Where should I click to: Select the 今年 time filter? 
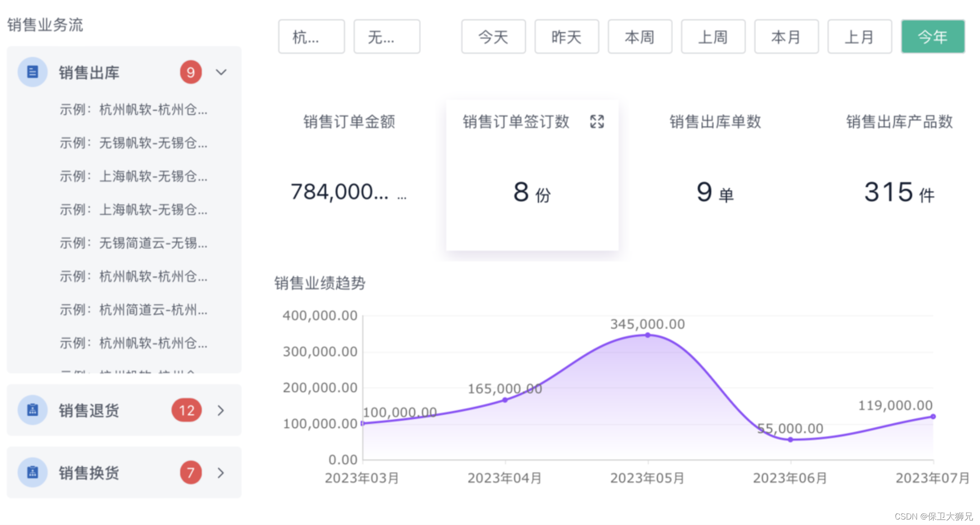coord(933,36)
